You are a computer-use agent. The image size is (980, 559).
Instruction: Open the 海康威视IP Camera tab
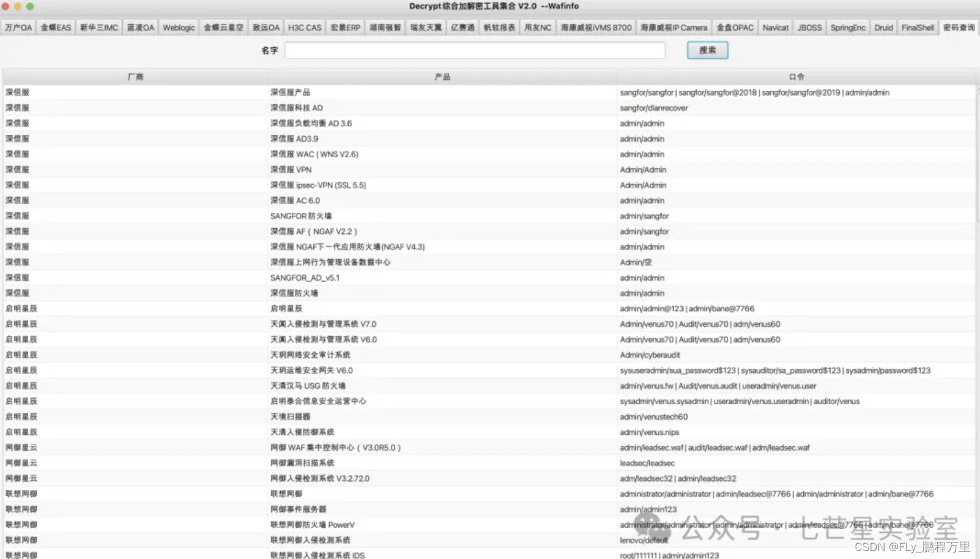pyautogui.click(x=674, y=28)
